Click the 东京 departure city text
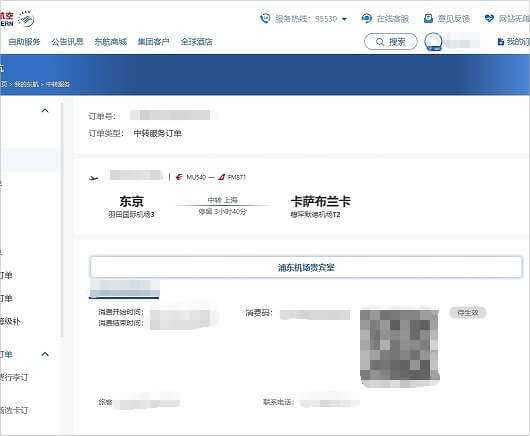 [x=131, y=201]
